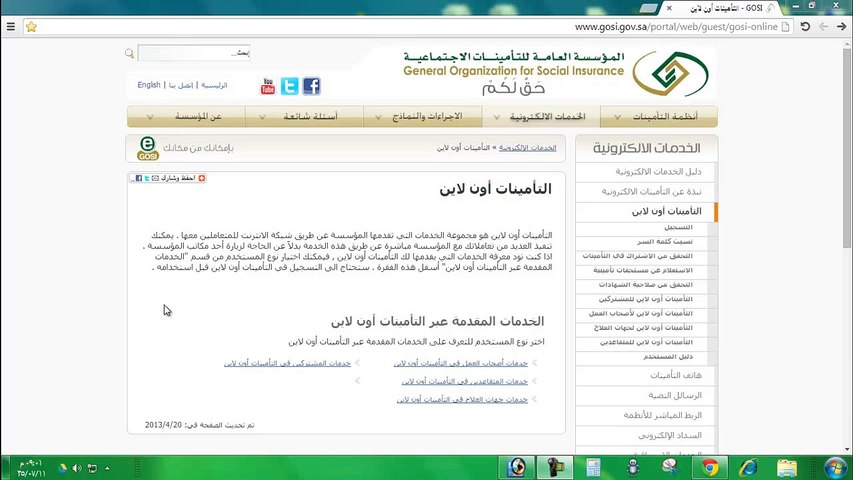
Task: Open Internet Explorer from the taskbar
Action: click(749, 467)
